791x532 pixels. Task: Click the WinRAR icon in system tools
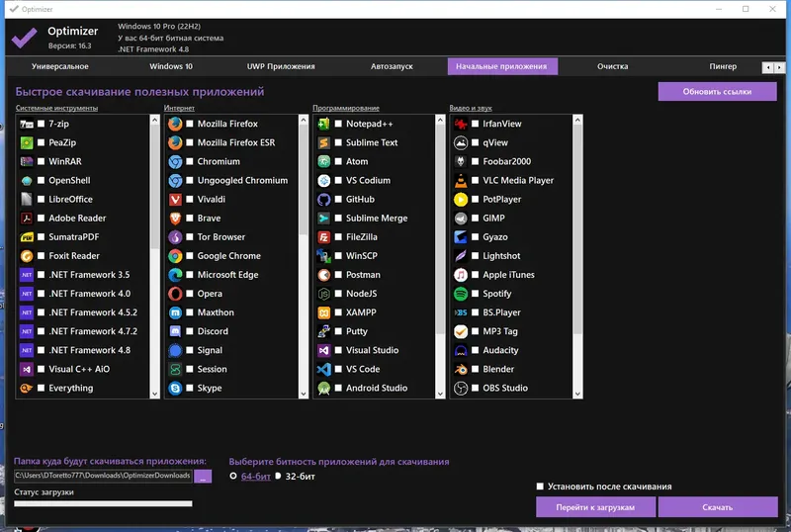[x=27, y=161]
